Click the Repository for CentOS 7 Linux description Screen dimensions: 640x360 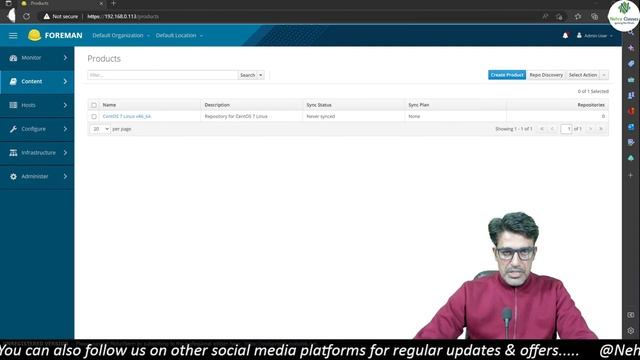236,117
